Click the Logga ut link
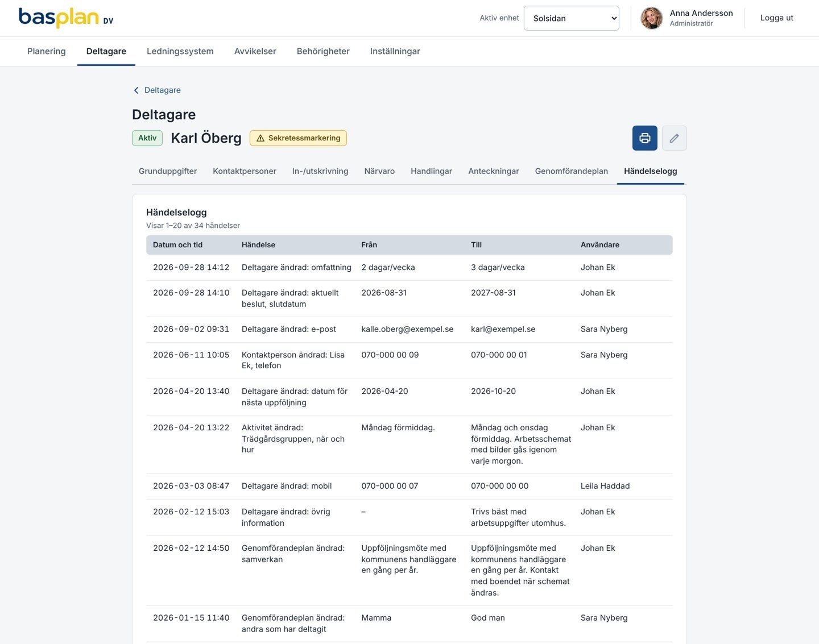819x644 pixels. point(777,18)
